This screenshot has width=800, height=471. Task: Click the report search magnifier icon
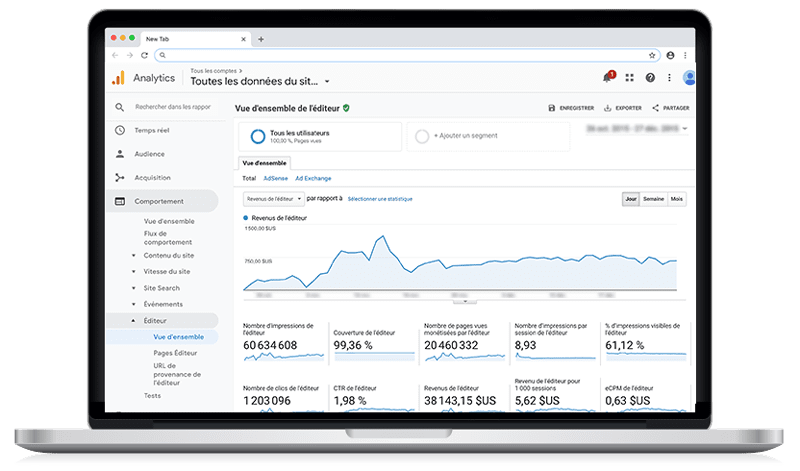click(119, 107)
